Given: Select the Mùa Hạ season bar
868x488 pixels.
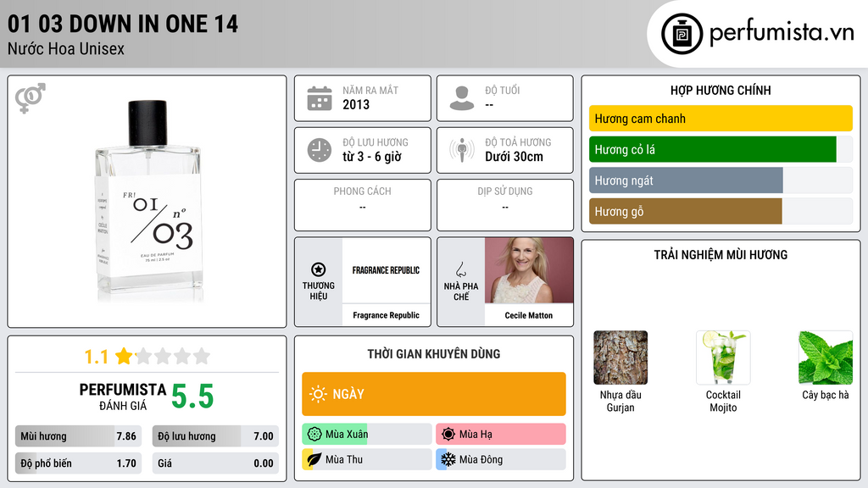Looking at the screenshot, I should pos(501,435).
